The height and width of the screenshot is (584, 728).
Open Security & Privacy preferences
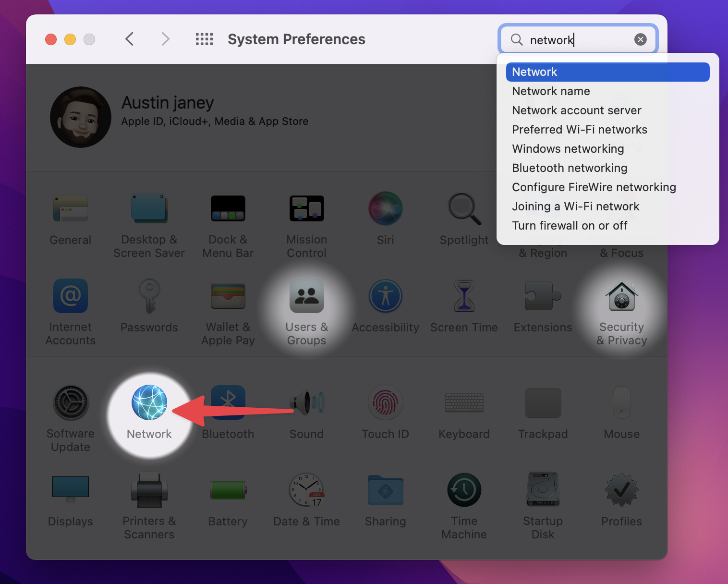coord(621,297)
